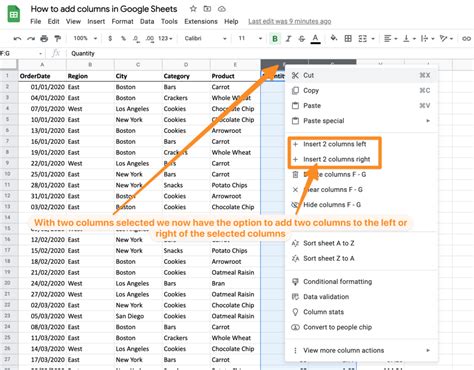
Task: Open the Edit menu
Action: [53, 22]
